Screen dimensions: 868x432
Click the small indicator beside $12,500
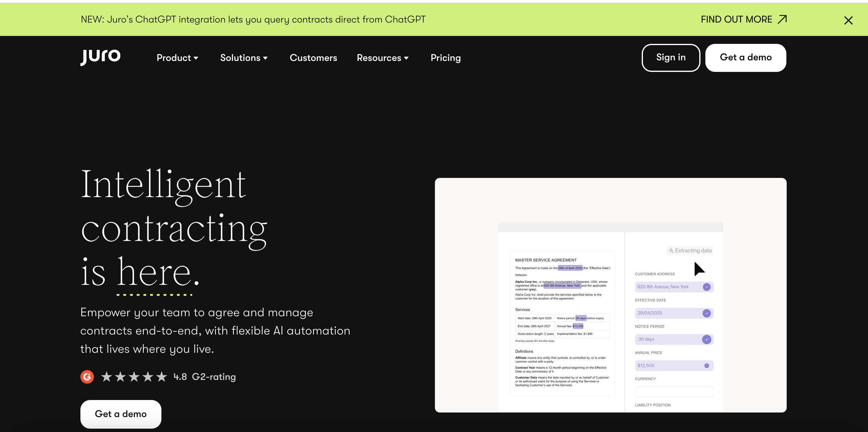[707, 366]
